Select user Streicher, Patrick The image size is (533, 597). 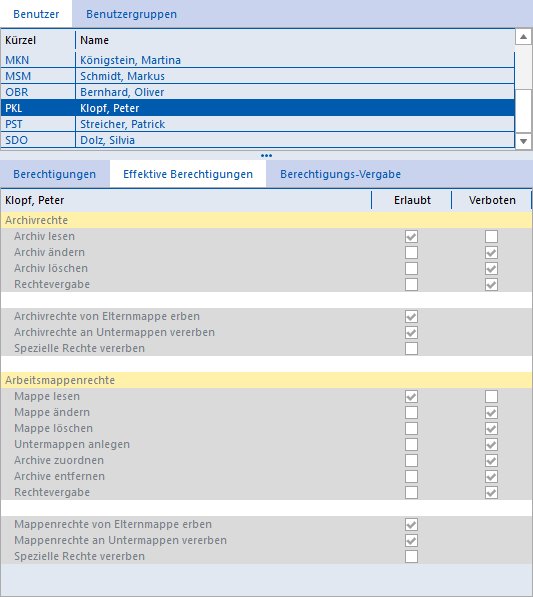(x=295, y=124)
